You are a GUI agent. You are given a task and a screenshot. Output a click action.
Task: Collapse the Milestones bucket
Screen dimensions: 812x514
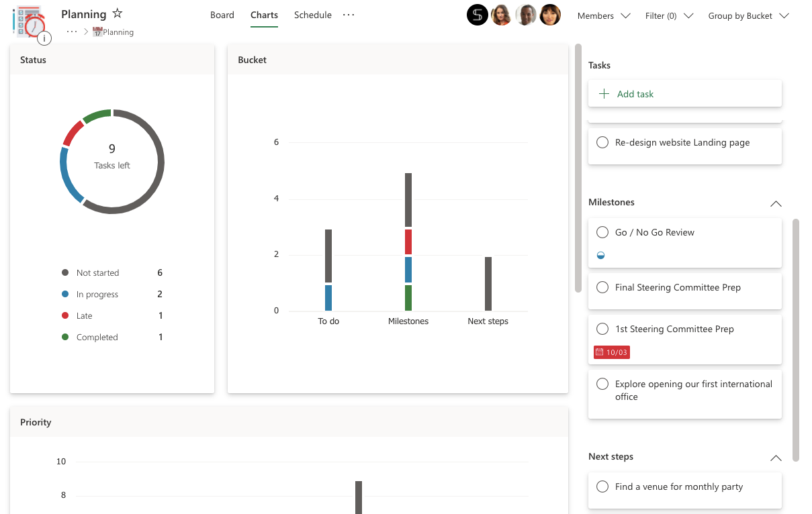pyautogui.click(x=776, y=203)
